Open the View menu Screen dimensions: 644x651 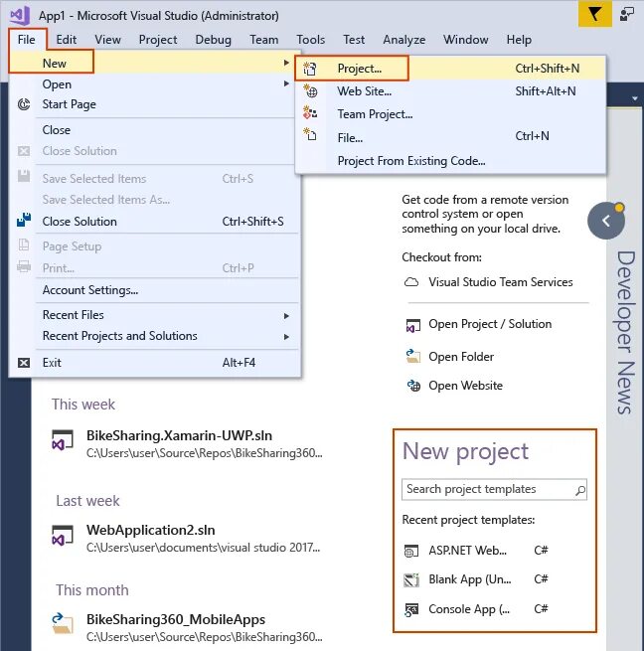pyautogui.click(x=108, y=40)
